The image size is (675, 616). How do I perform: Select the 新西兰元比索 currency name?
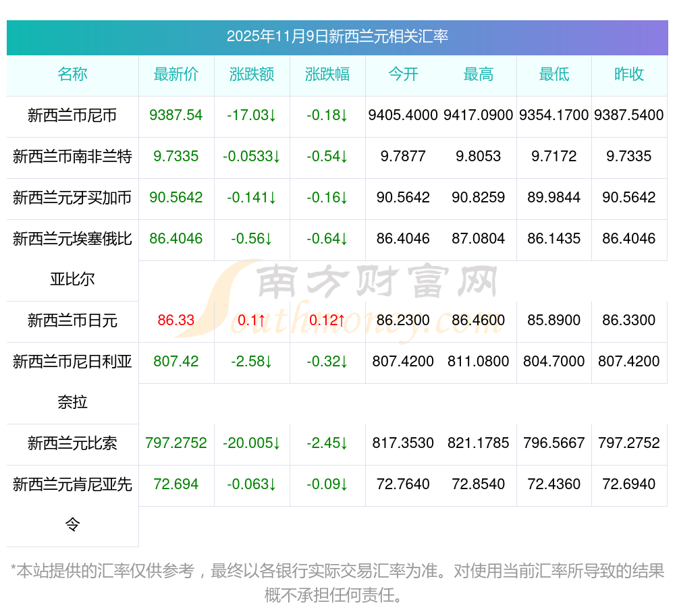72,443
